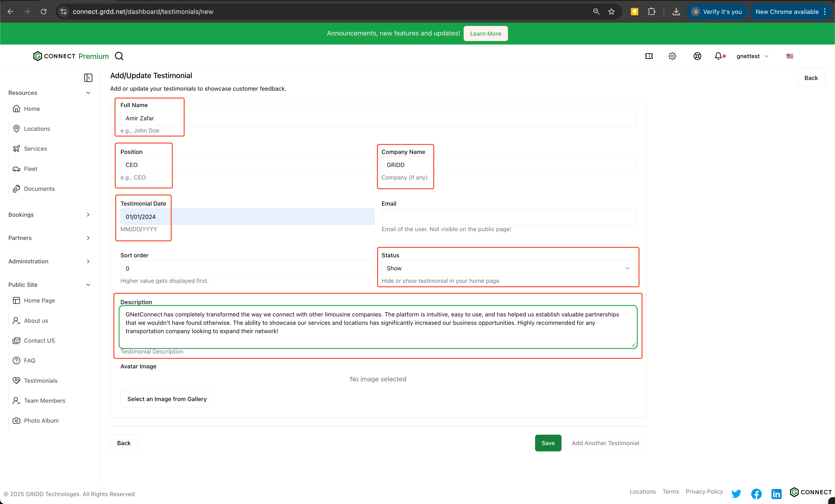Collapse the sidebar panel icon
The height and width of the screenshot is (504, 835).
88,78
